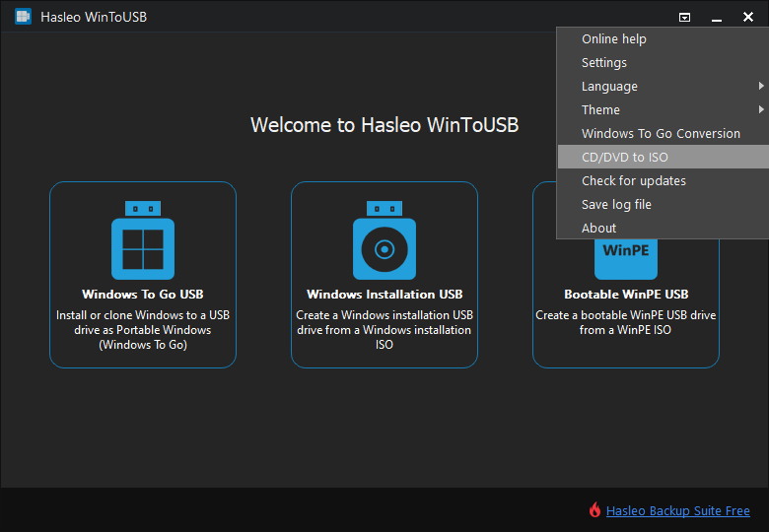Click the 'Install or clone Windows' description text

pos(143,330)
